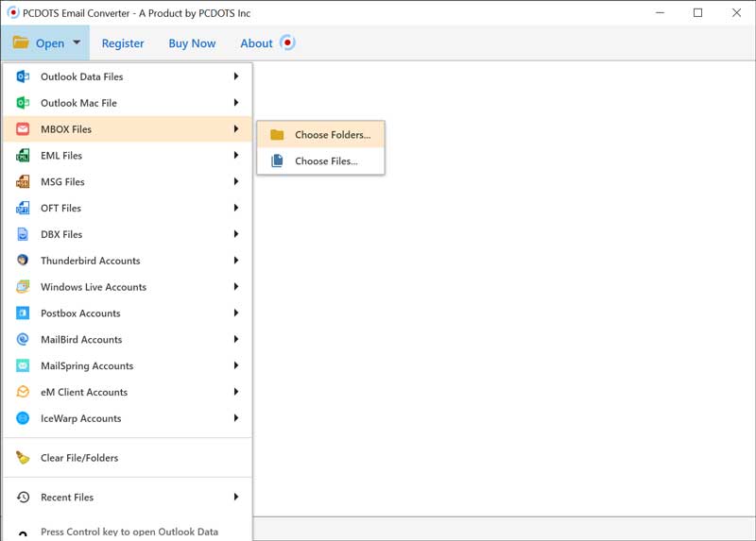Screen dimensions: 756x541
Task: Click the Clear File/Folders broom icon
Action: tap(23, 458)
